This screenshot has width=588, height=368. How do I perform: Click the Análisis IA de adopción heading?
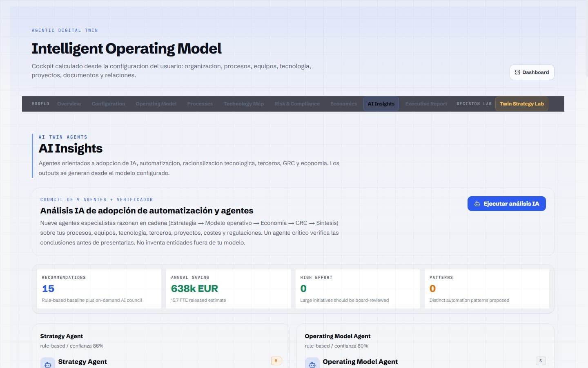147,211
